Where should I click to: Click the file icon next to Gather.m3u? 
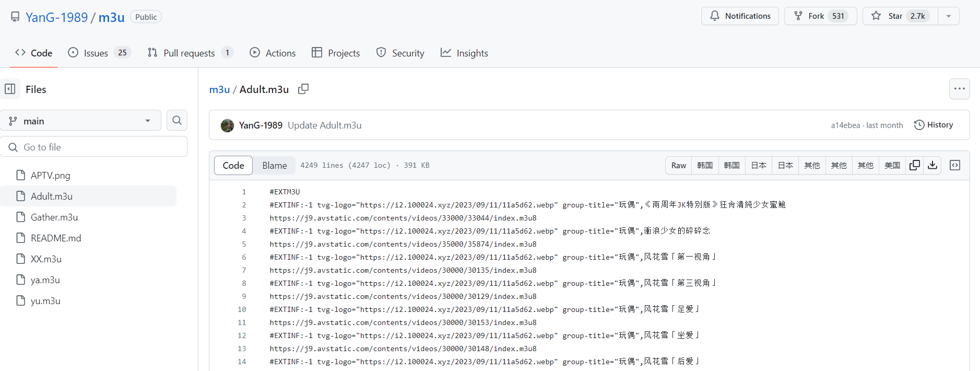click(x=21, y=217)
